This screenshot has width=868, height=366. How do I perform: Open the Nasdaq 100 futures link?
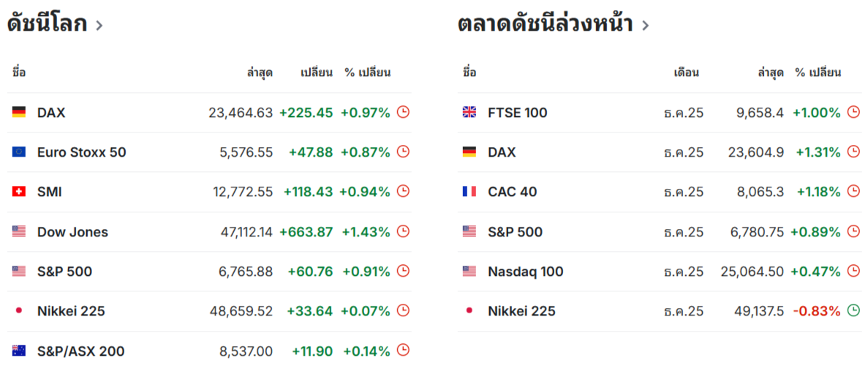(525, 272)
